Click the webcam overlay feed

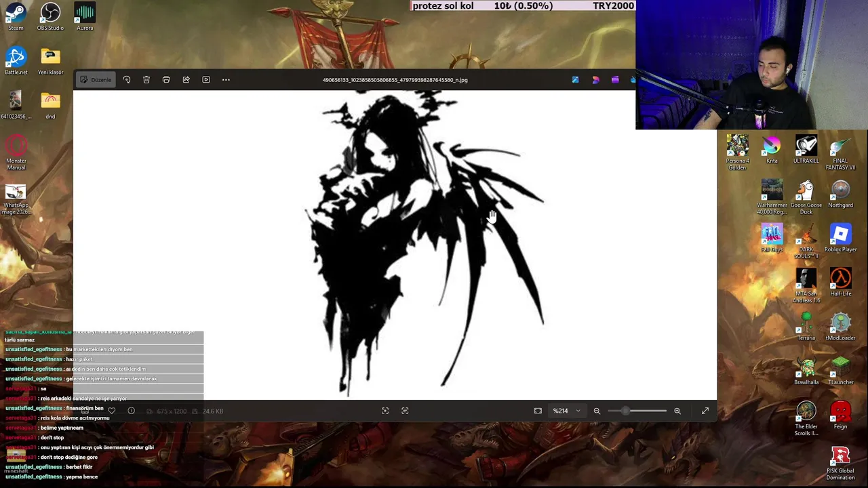pos(751,64)
